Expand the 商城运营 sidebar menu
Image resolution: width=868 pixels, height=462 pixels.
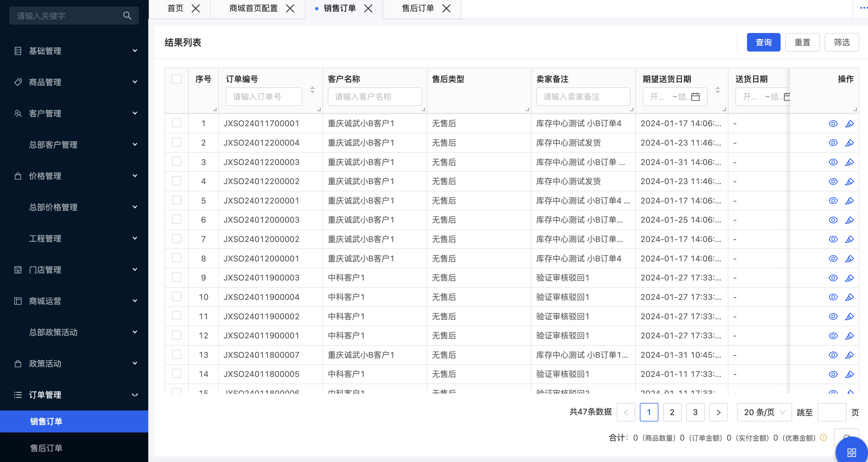74,301
